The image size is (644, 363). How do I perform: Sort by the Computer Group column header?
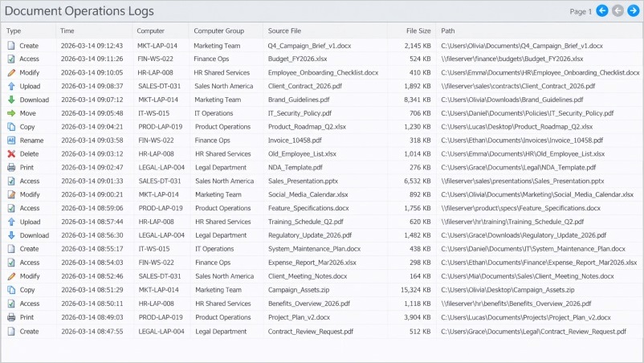tap(219, 31)
